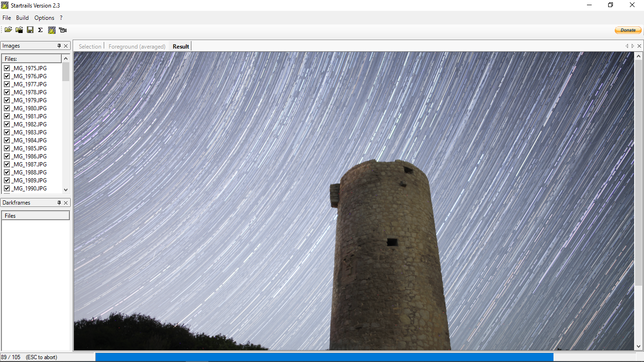The image size is (644, 362).
Task: Click the file list scroll down arrow
Action: click(66, 189)
